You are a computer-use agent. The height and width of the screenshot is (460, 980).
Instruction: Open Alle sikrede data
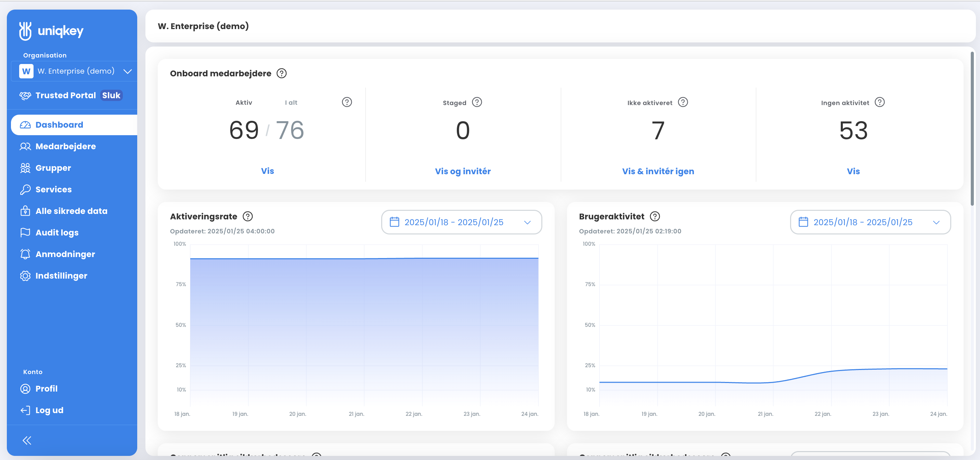coord(72,211)
